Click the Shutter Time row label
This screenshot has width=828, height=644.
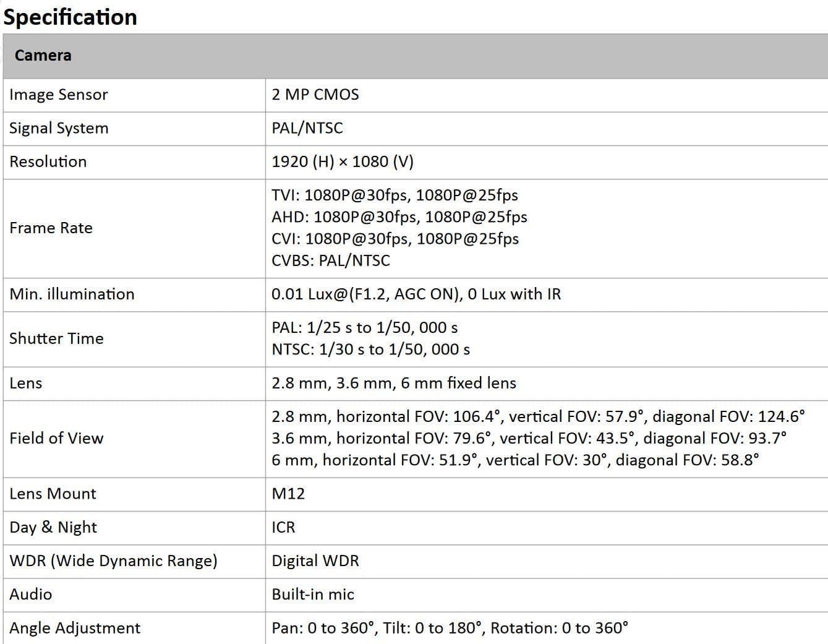coord(56,338)
